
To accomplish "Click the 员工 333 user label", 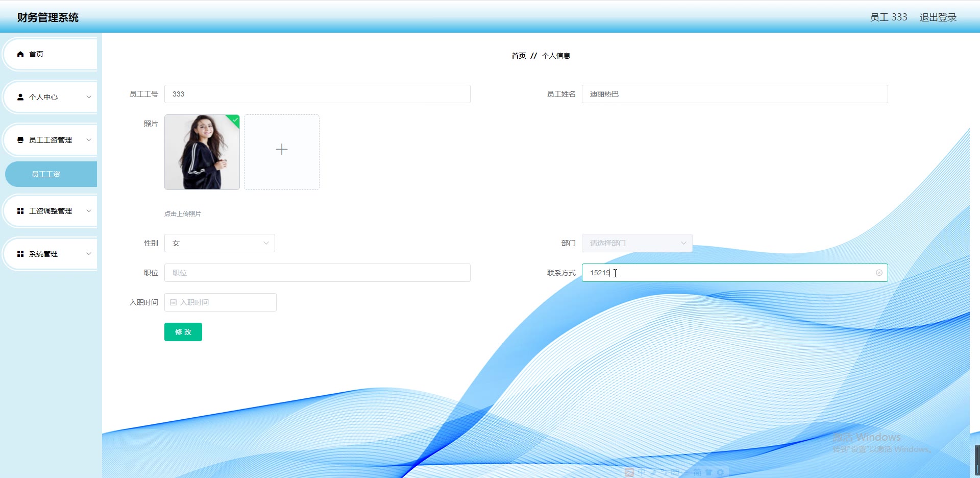I will pos(889,17).
